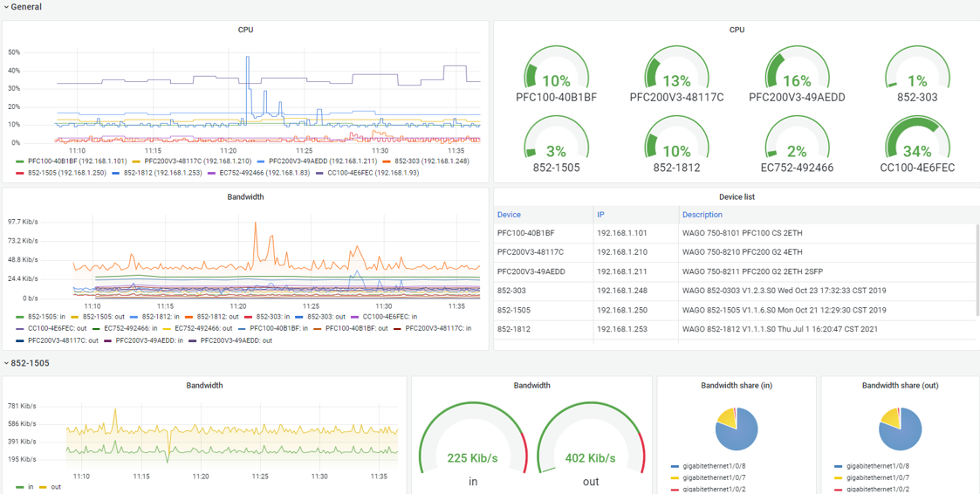Image resolution: width=980 pixels, height=494 pixels.
Task: Toggle PFC200V3-49AEDD (192.168.1.211) CPU legend series
Action: coord(322,161)
